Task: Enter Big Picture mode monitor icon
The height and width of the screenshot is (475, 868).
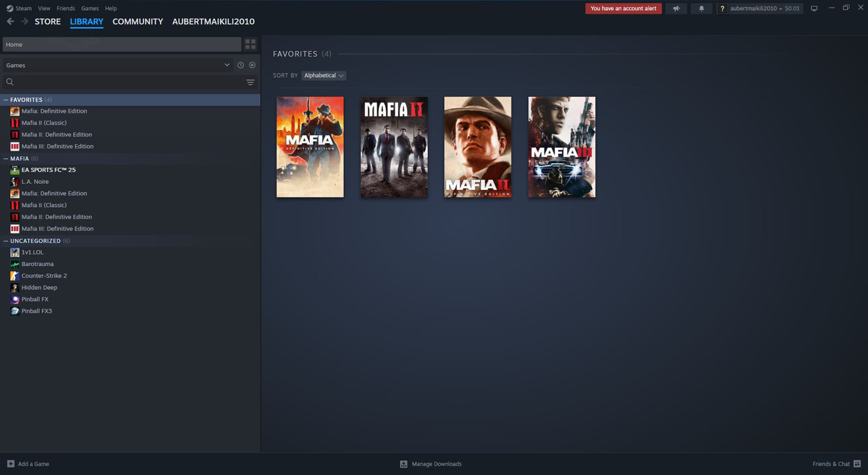Action: pyautogui.click(x=814, y=8)
